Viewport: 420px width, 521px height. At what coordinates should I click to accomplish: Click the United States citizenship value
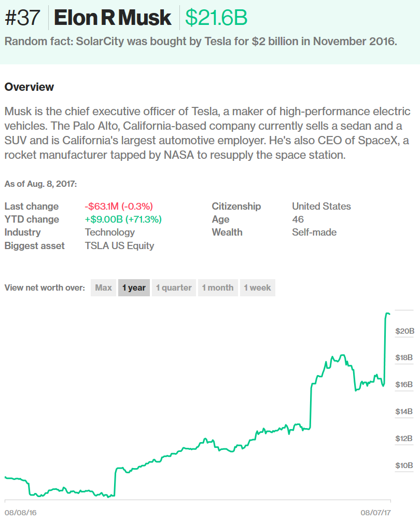(x=321, y=206)
